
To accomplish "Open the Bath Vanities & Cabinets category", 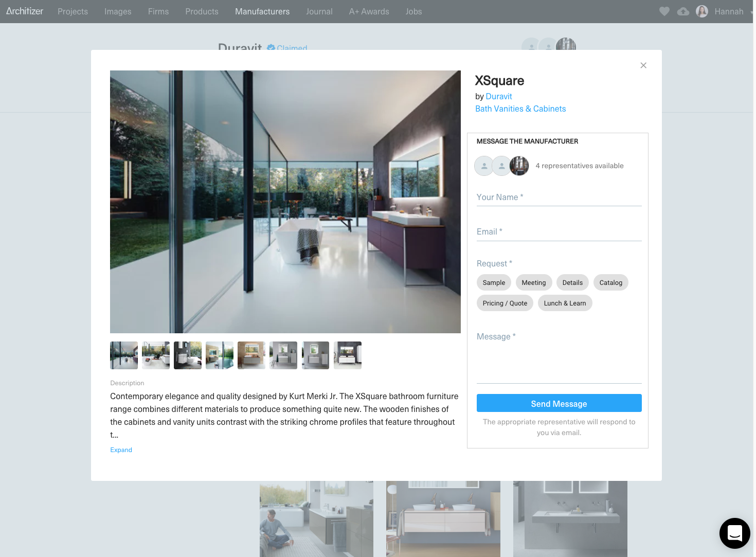I will point(520,109).
